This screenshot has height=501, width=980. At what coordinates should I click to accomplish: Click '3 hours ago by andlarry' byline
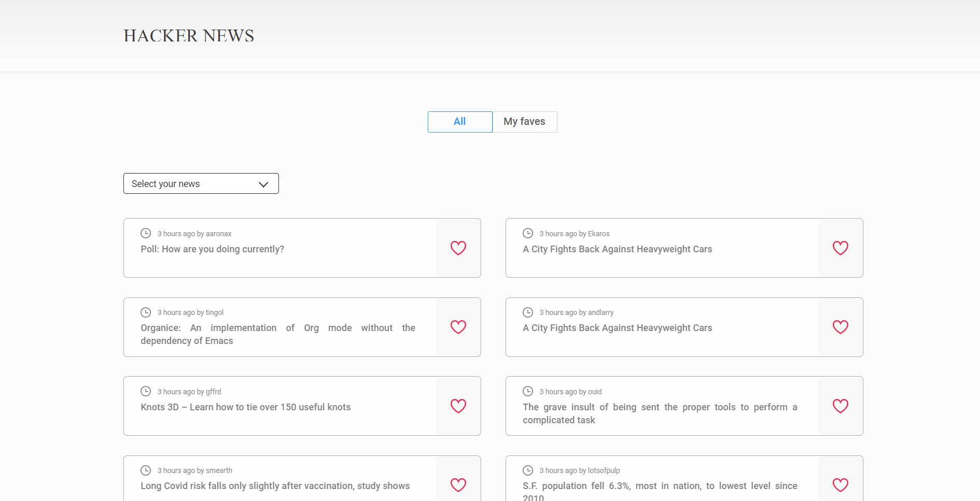pyautogui.click(x=577, y=312)
